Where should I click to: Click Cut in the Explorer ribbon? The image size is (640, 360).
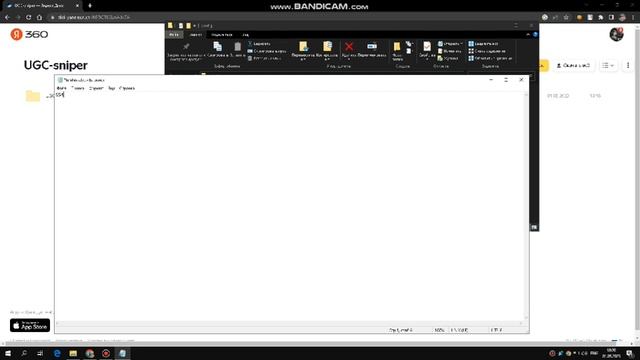tap(259, 44)
